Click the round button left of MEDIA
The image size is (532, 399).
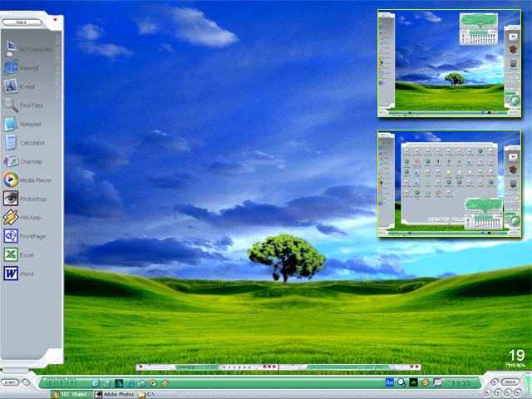pos(495,382)
